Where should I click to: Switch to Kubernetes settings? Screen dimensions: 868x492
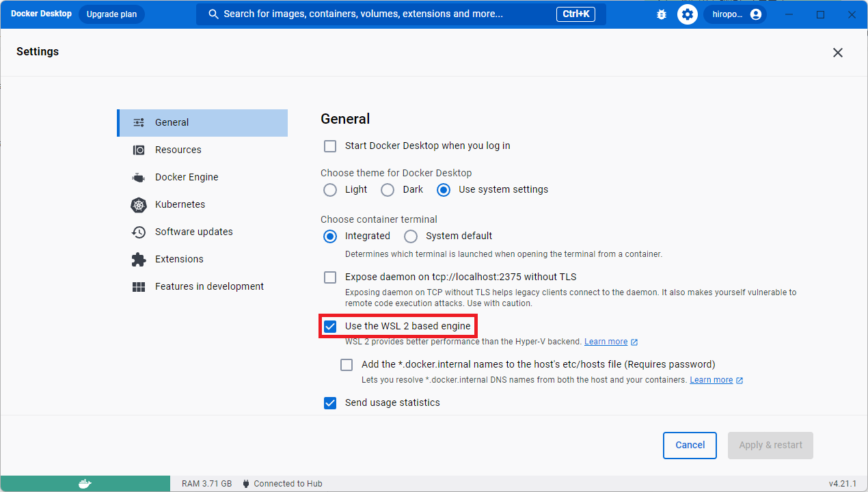tap(202, 205)
